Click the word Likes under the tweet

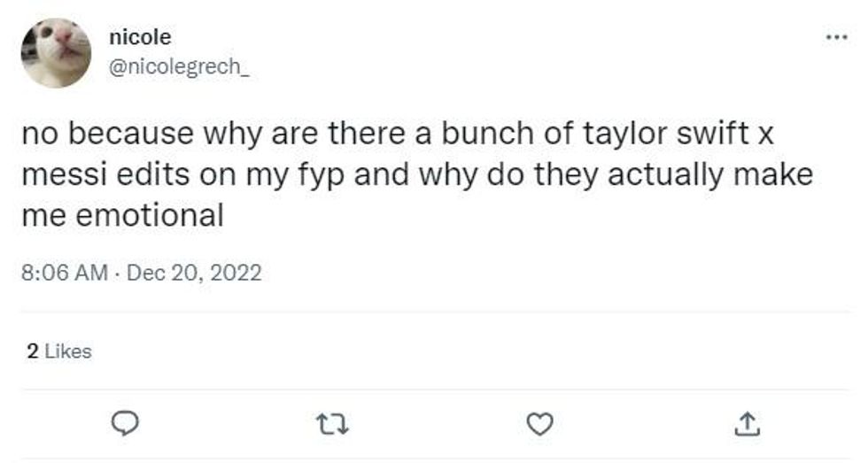pos(68,351)
